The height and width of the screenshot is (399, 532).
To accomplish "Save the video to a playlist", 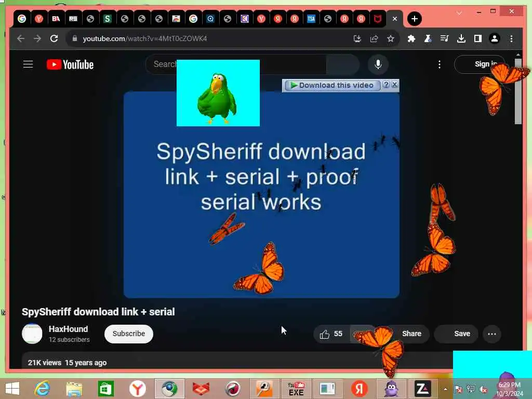I will point(457,334).
